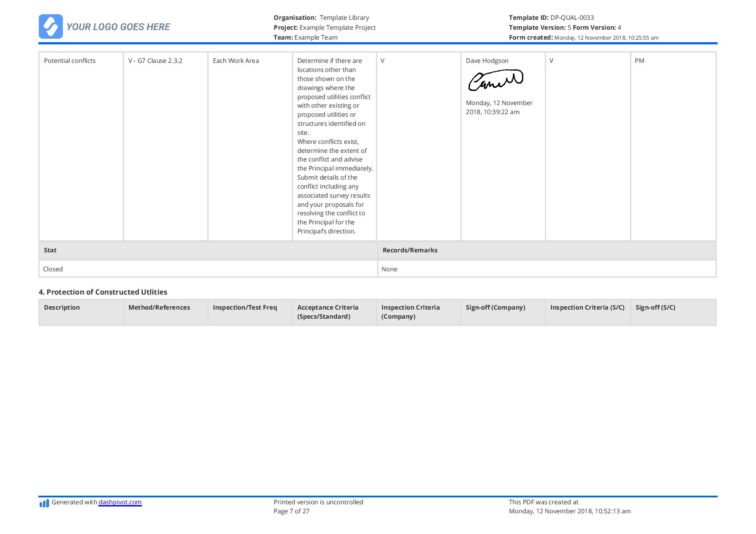Click the 'Records/Remarks' header
The height and width of the screenshot is (534, 756).
(547, 250)
